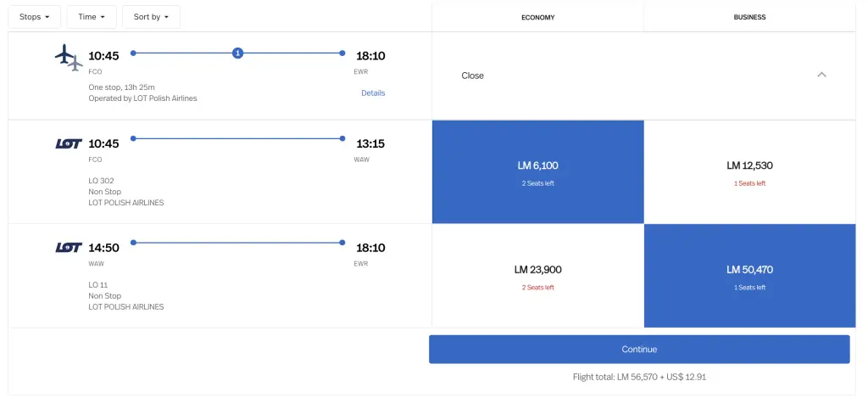The image size is (868, 398).
Task: Open the flight Details link
Action: coord(373,92)
